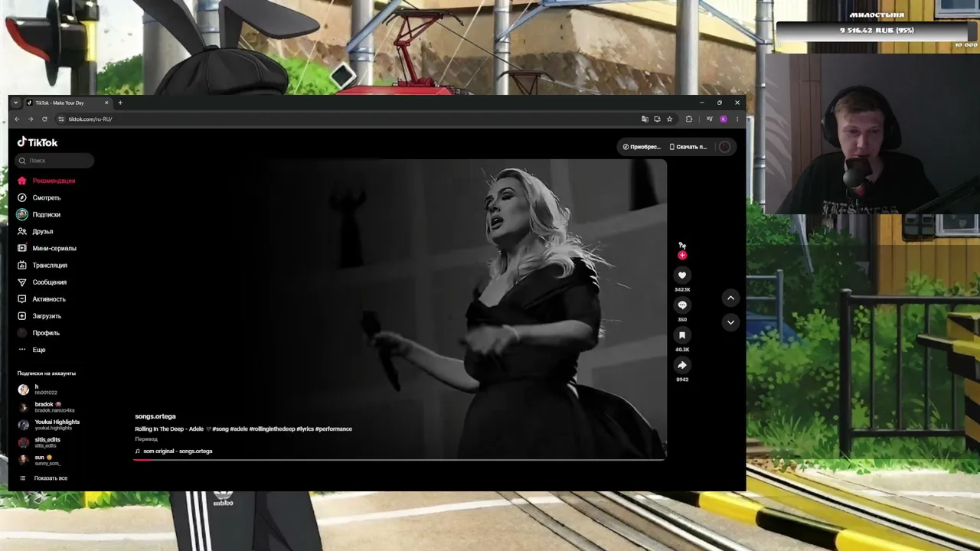Screen dimensions: 980x551
Task: Seek in the video progress bar
Action: pyautogui.click(x=400, y=460)
